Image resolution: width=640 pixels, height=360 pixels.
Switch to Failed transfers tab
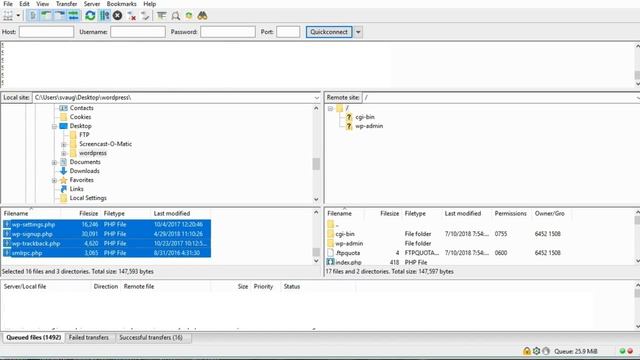pos(89,338)
